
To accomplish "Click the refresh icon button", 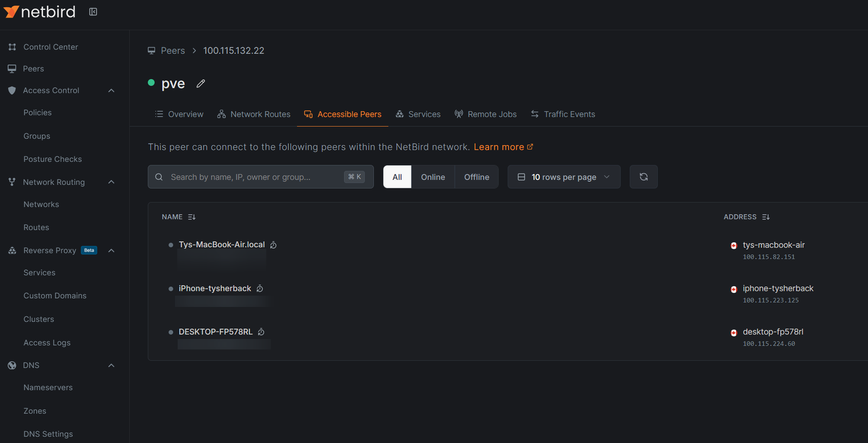I will [x=643, y=177].
